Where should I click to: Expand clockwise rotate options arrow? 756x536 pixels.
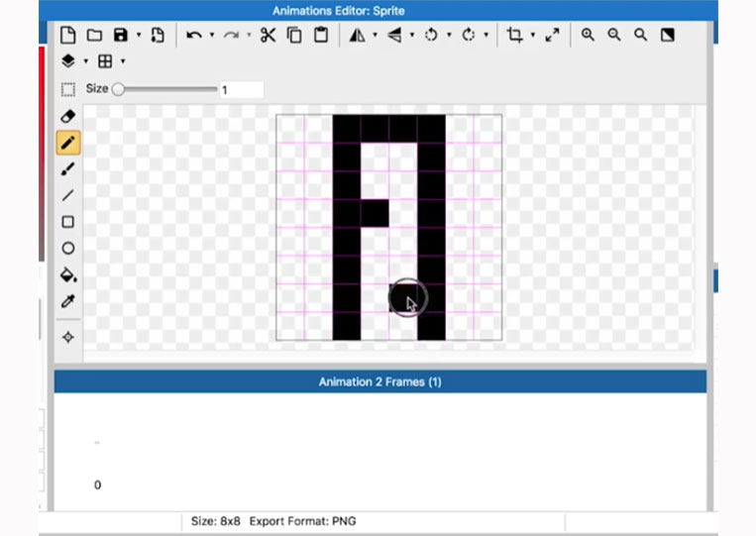click(486, 35)
